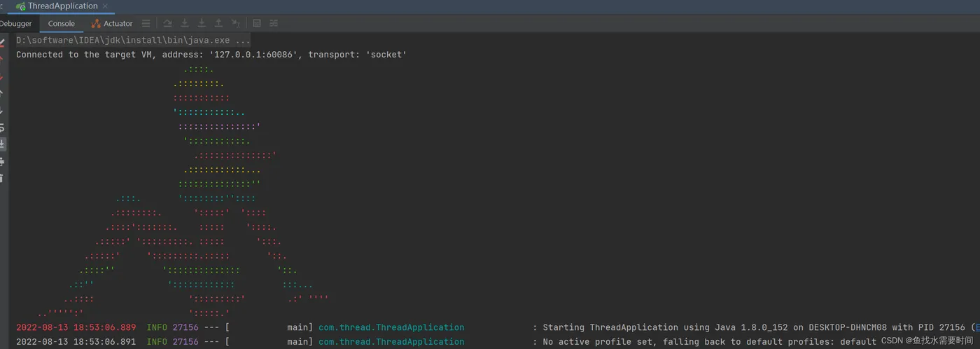The height and width of the screenshot is (349, 980).
Task: Switch to the ThreadApplication run tab
Action: [x=62, y=6]
